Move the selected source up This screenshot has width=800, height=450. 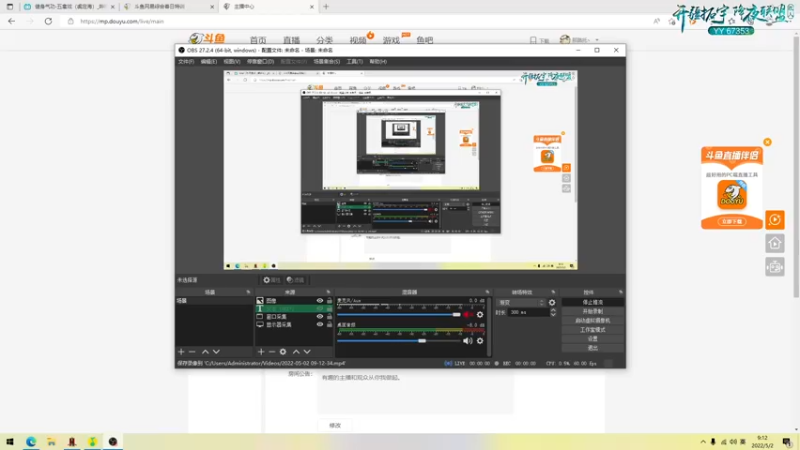(x=296, y=352)
